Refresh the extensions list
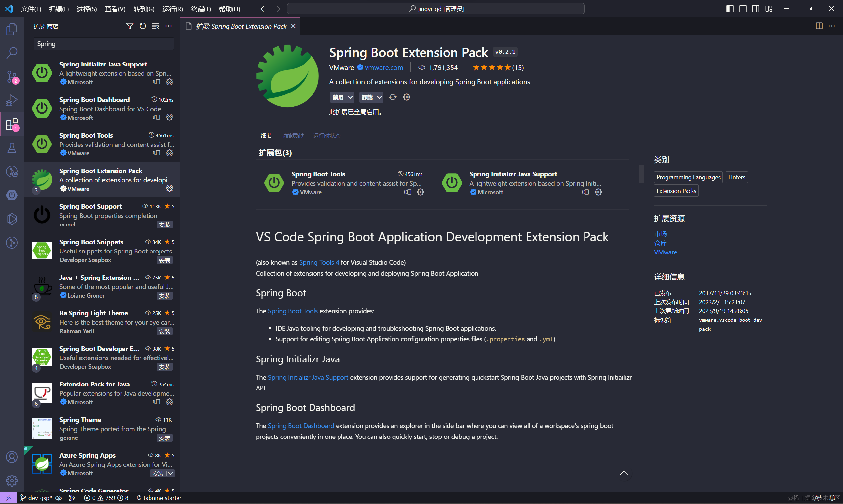The image size is (843, 504). point(143,26)
